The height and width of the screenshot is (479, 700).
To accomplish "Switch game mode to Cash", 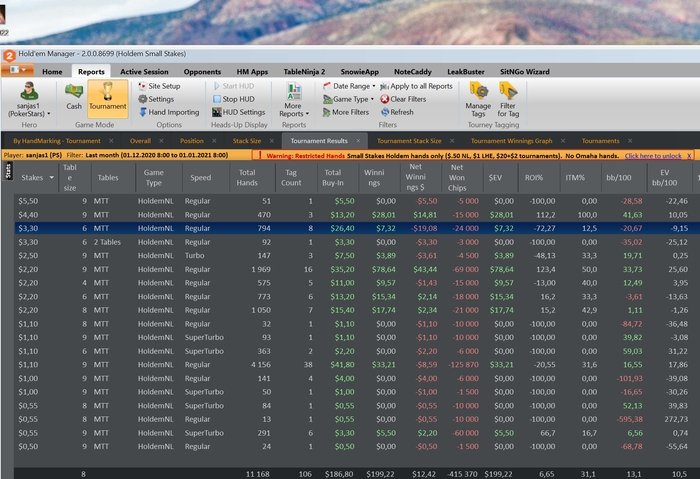I will coord(74,96).
